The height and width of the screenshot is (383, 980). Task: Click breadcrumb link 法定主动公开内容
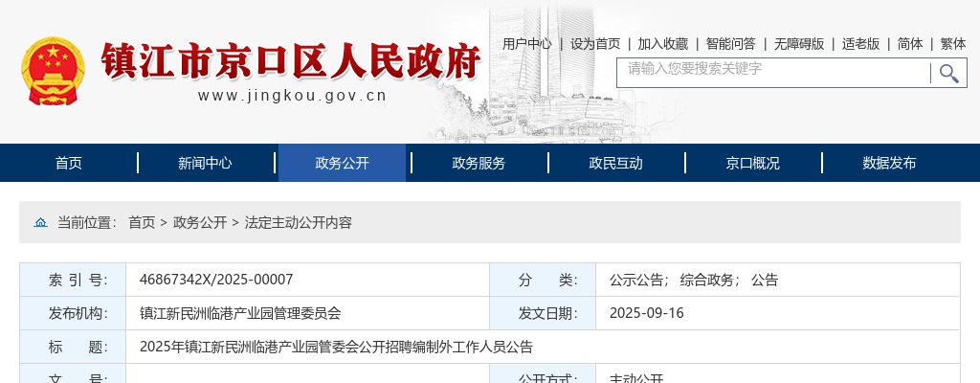[x=299, y=222]
